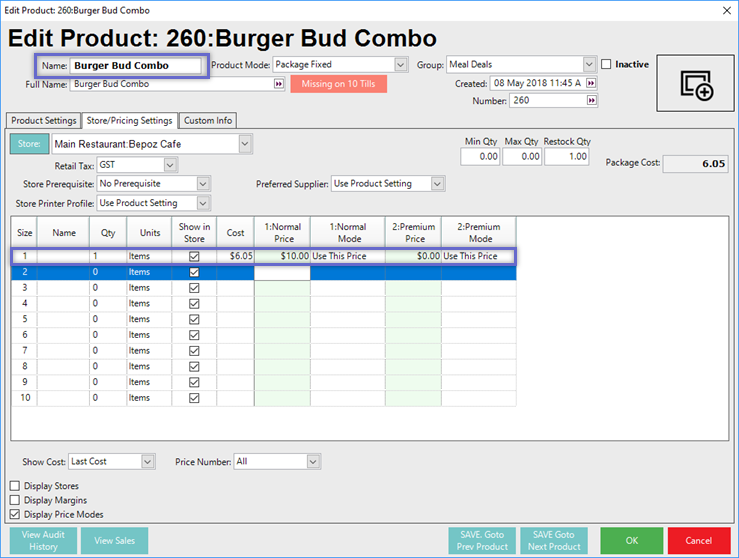Click the Missing on 10 Tills button
Screen dimensions: 739x558
coord(338,85)
